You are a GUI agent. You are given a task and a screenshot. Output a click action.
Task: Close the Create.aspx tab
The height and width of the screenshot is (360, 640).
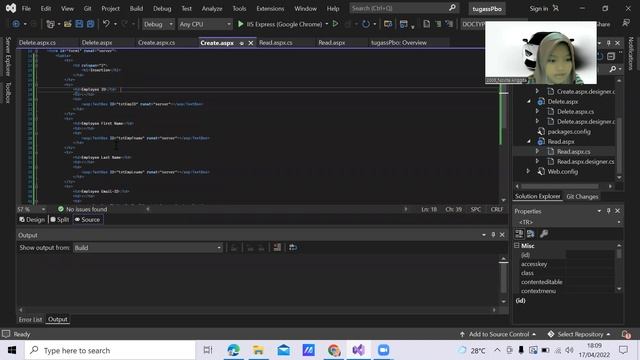click(251, 43)
